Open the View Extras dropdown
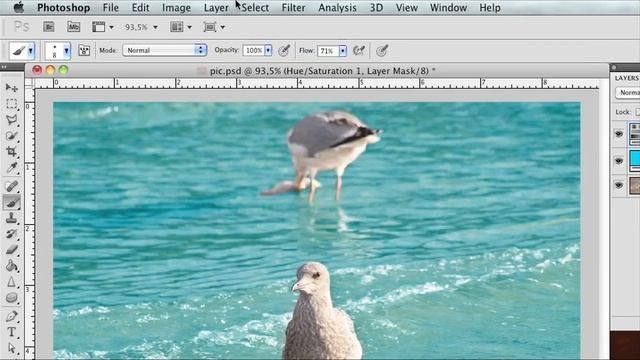Viewport: 640px width, 360px height. [102, 27]
